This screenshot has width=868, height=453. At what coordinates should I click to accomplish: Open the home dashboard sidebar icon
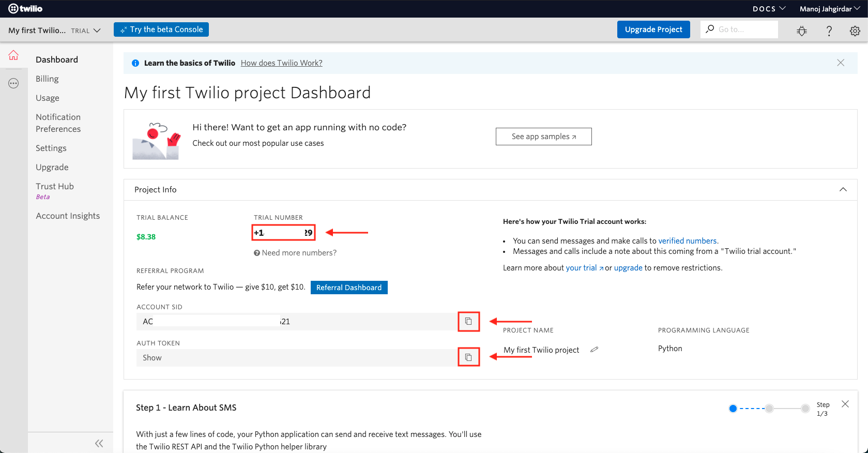(13, 55)
